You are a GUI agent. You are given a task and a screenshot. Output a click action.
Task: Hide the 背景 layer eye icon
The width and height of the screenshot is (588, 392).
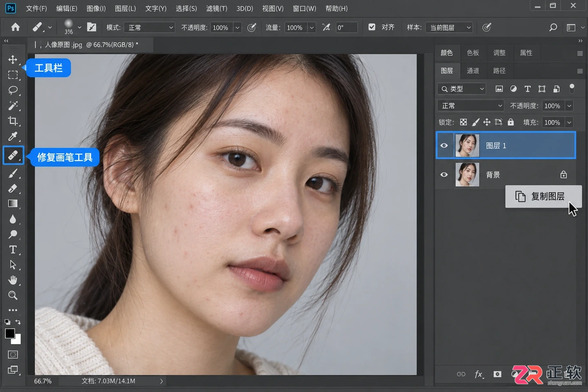tap(444, 175)
